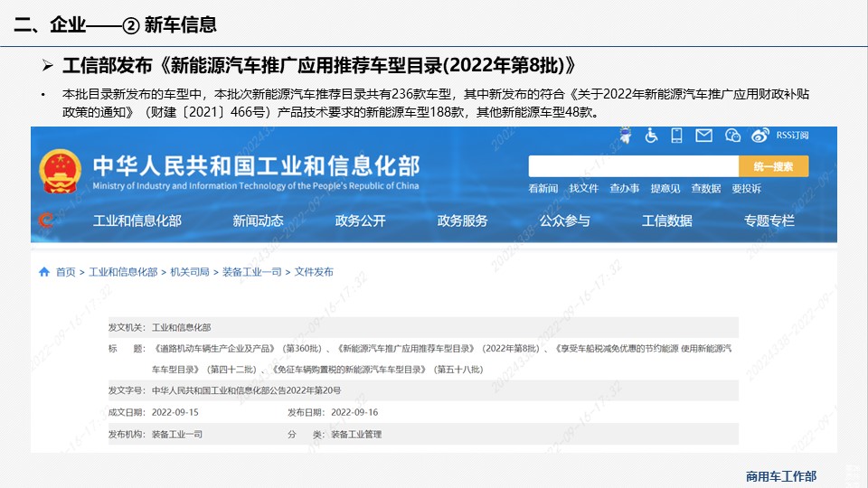Click the 统一搜索 button
The width and height of the screenshot is (868, 488).
click(x=773, y=166)
